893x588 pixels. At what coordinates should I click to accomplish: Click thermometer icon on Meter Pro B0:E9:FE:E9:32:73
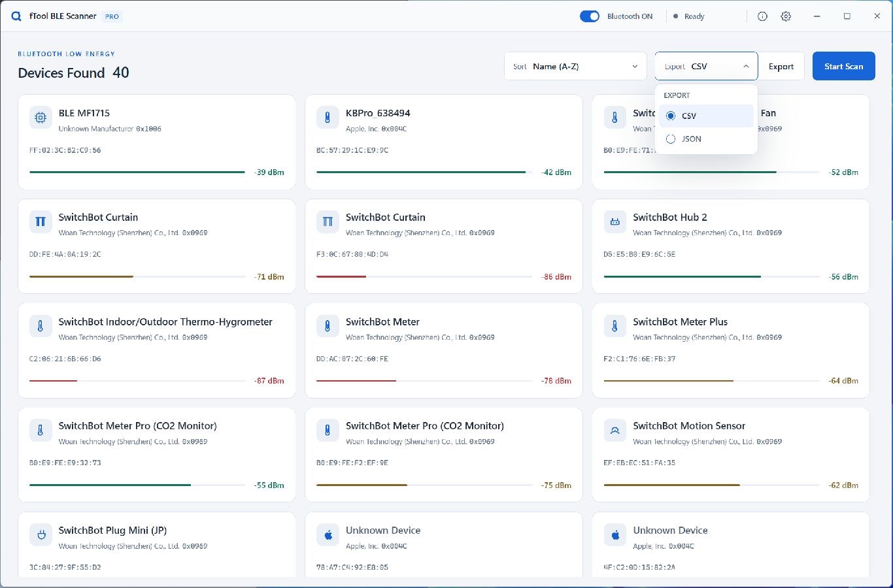tap(41, 431)
